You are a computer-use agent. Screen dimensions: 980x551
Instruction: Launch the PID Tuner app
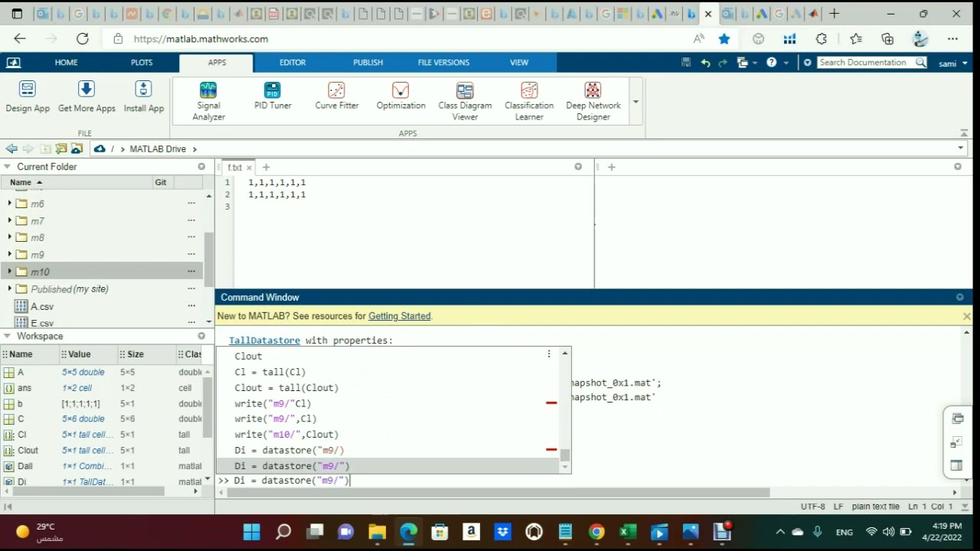[273, 96]
